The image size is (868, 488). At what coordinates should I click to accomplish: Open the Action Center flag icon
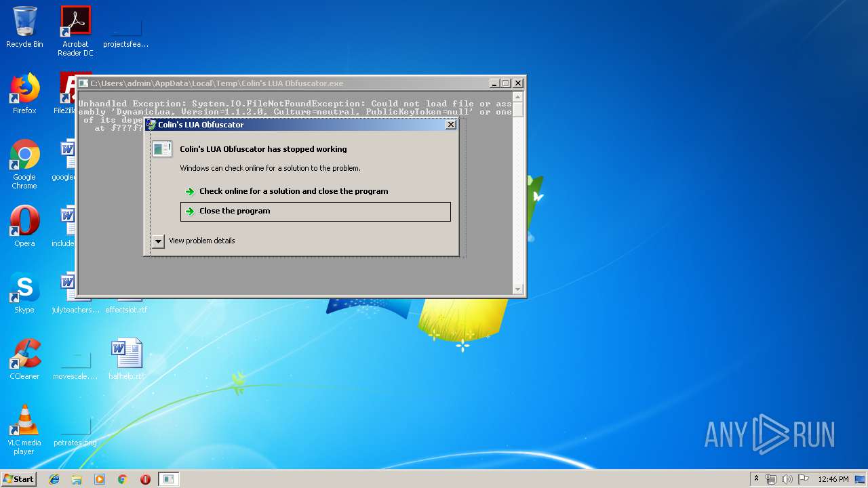coord(804,479)
